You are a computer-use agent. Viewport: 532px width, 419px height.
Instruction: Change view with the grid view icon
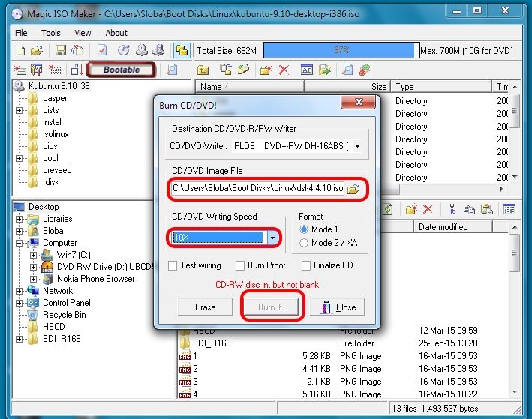click(x=509, y=210)
